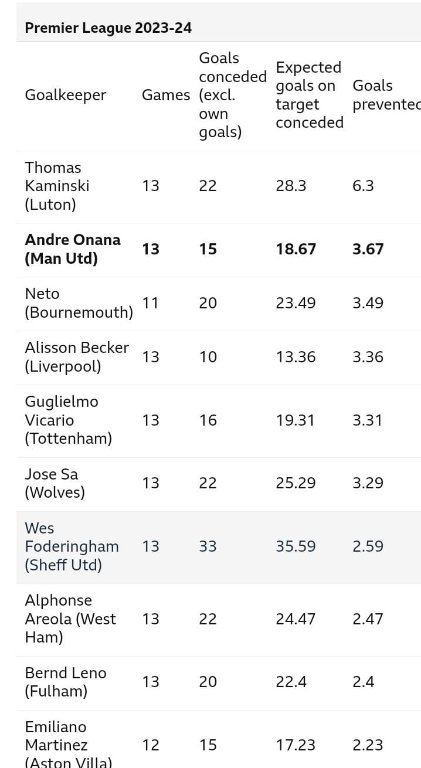Viewport: 421px width, 768px height.
Task: Select Expected goals on target conceded header
Action: pyautogui.click(x=309, y=95)
